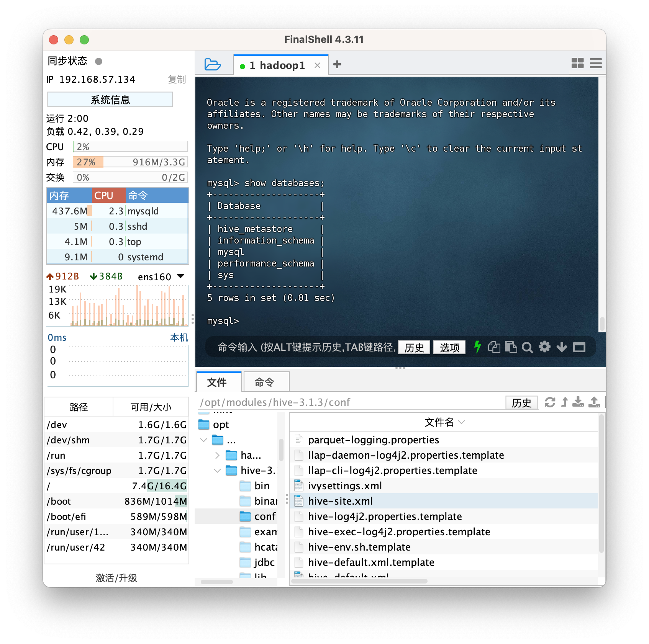Sort processes by 命令 column
Screen dimensions: 649x644
pos(157,196)
